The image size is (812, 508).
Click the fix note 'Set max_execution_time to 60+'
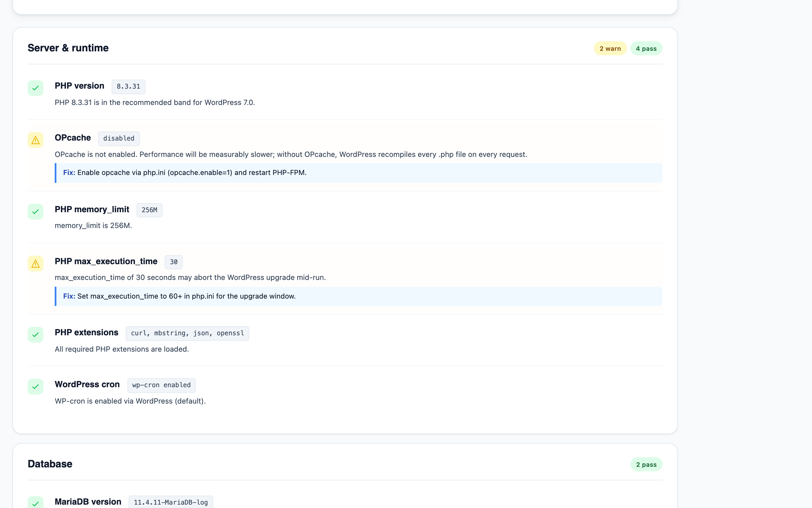pos(358,296)
